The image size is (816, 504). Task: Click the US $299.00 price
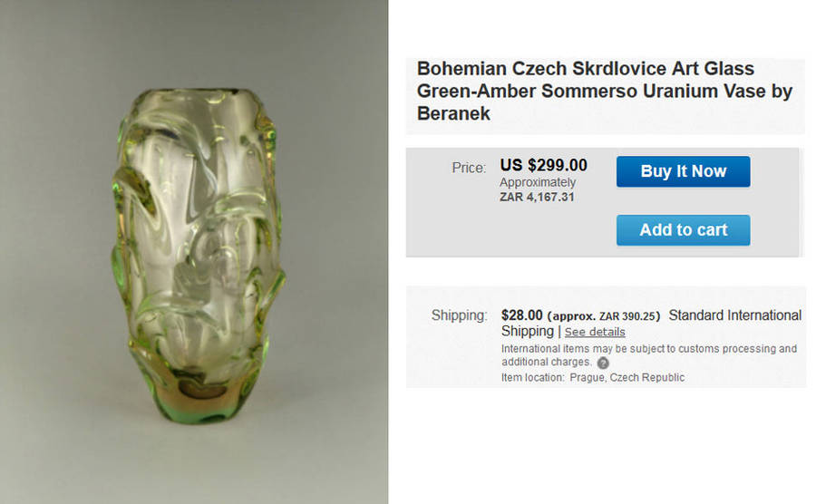point(543,165)
